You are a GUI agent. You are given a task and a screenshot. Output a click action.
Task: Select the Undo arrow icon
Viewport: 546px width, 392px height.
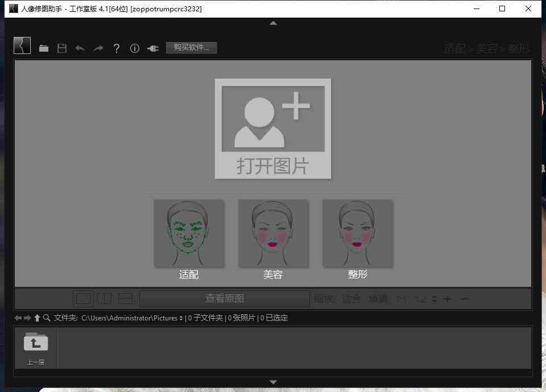80,48
